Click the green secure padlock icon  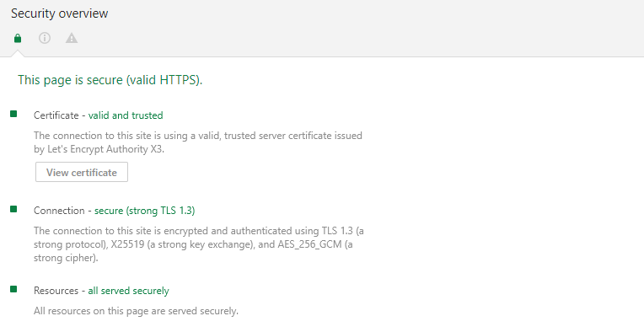point(17,38)
